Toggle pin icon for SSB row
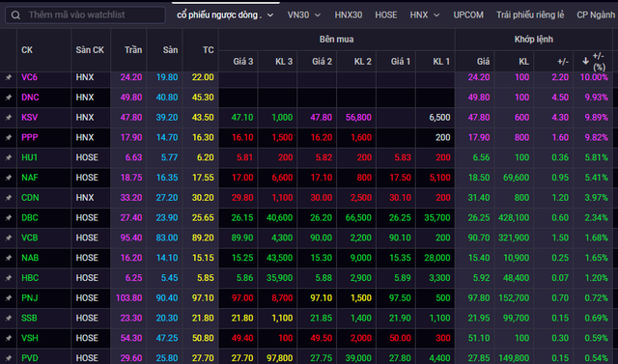618x364 pixels. [9, 319]
